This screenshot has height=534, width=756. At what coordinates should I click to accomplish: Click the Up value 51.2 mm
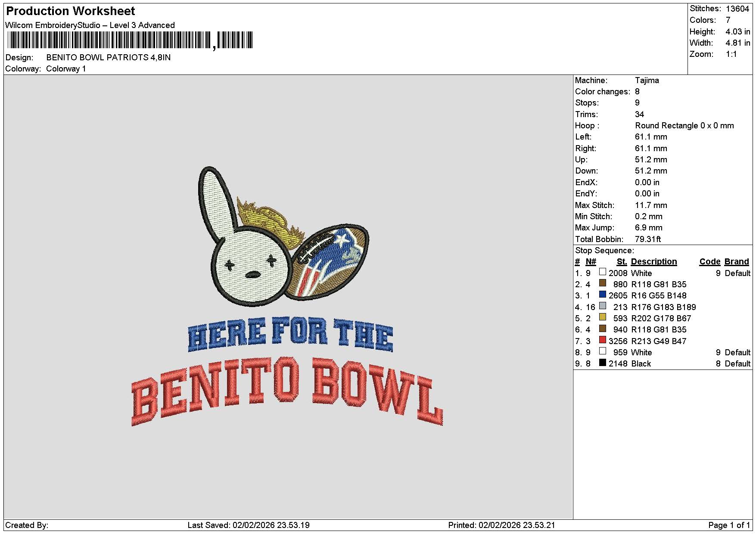pos(651,160)
